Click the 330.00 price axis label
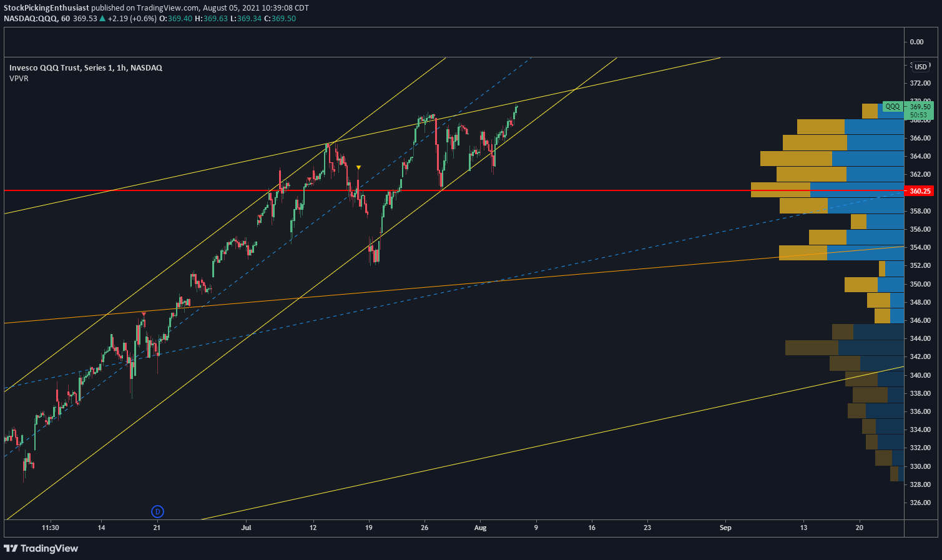The image size is (942, 560). click(920, 466)
